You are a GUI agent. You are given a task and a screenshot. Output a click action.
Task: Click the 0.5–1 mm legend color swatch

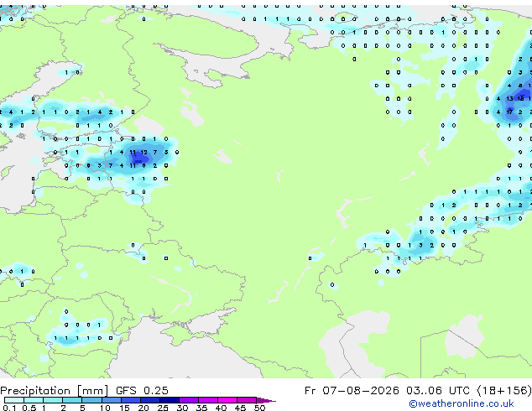click(x=33, y=400)
